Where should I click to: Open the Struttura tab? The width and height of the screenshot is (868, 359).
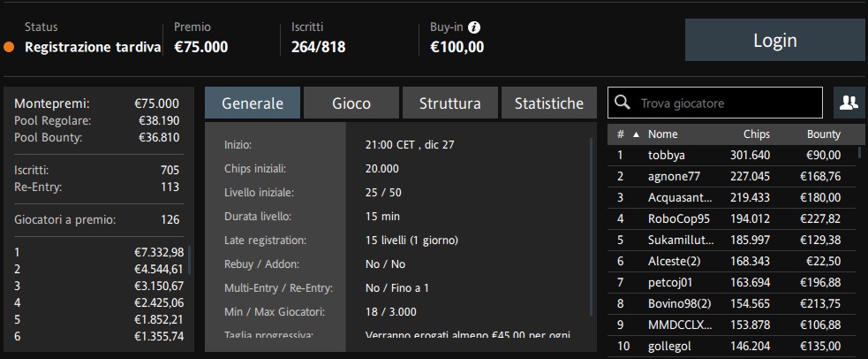point(450,103)
